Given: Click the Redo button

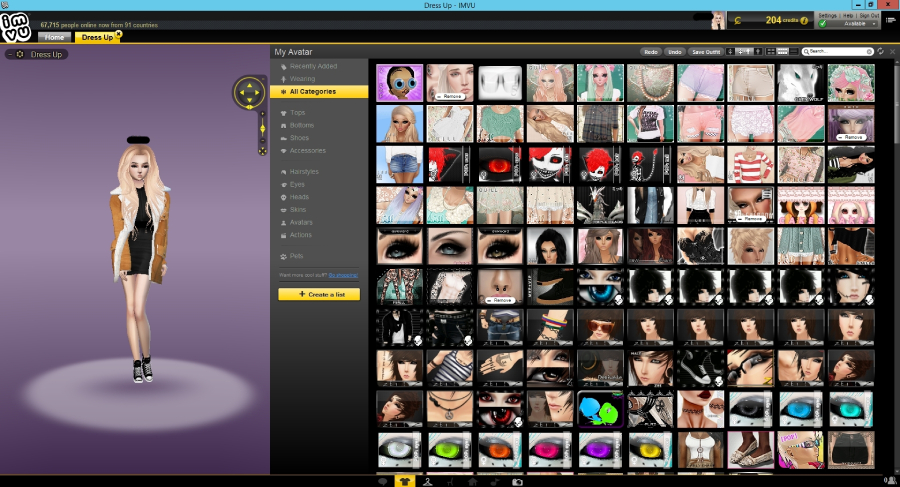Looking at the screenshot, I should point(651,52).
